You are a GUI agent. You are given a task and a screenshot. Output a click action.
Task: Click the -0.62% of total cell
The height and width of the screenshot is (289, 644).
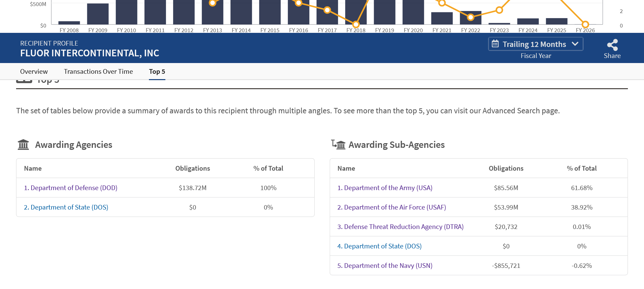(582, 266)
